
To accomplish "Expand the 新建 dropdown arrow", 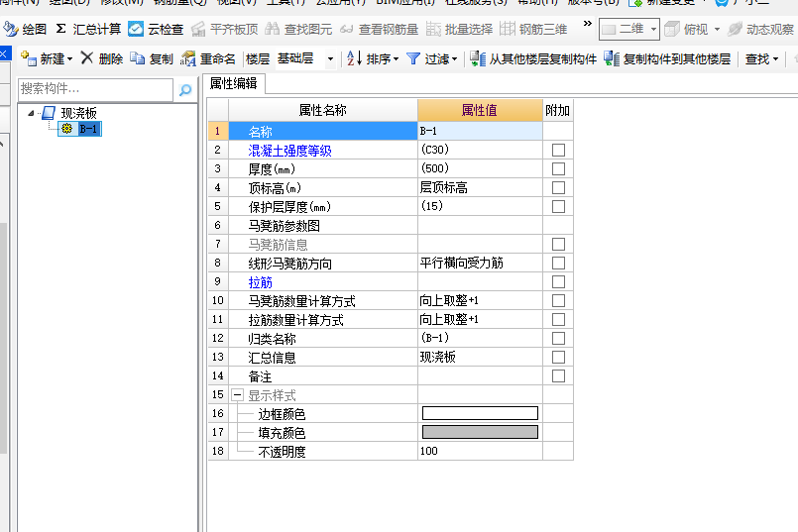I will point(69,59).
